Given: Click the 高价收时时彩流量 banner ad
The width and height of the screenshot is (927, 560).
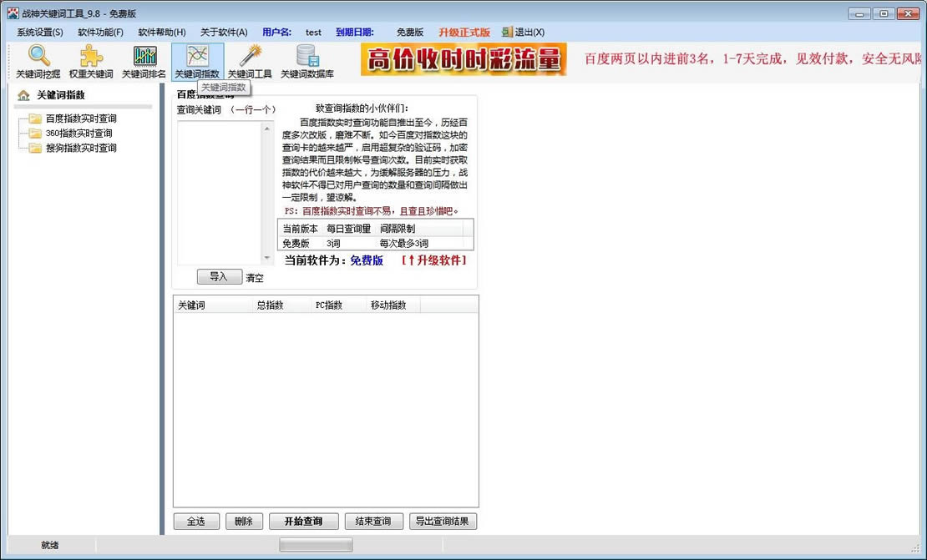Looking at the screenshot, I should 464,59.
